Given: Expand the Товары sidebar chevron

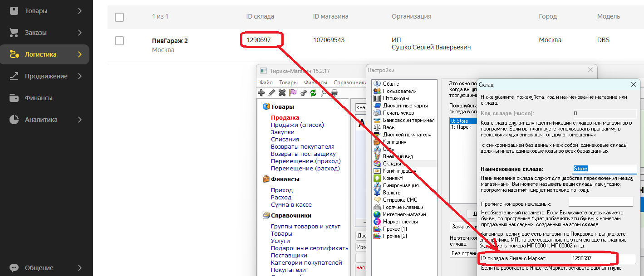Looking at the screenshot, I should click(80, 11).
